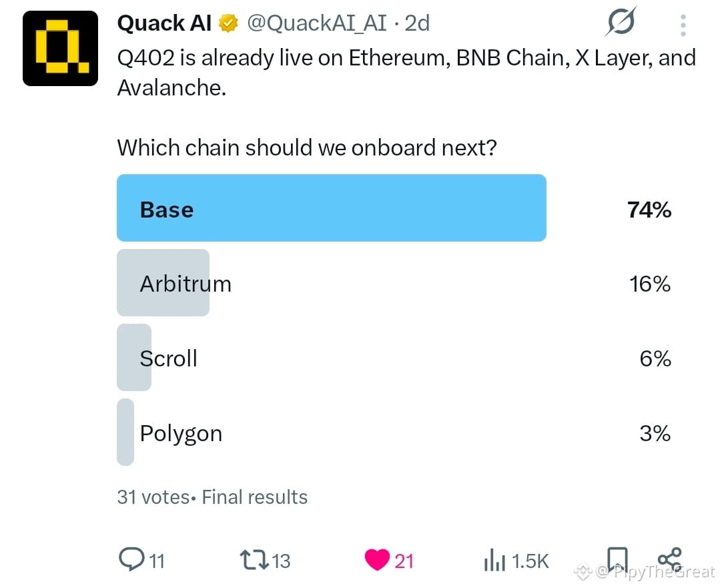Image resolution: width=720 pixels, height=588 pixels.
Task: Open the view analytics bar-chart icon
Action: pos(494,560)
